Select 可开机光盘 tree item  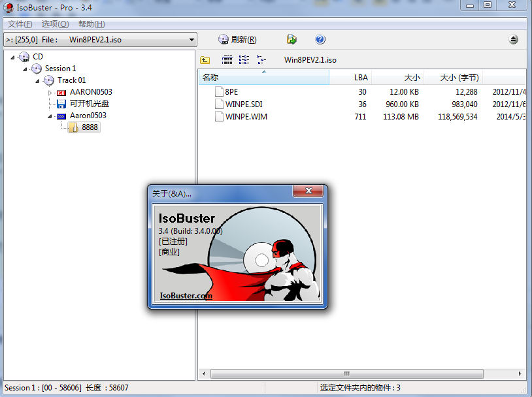click(90, 104)
